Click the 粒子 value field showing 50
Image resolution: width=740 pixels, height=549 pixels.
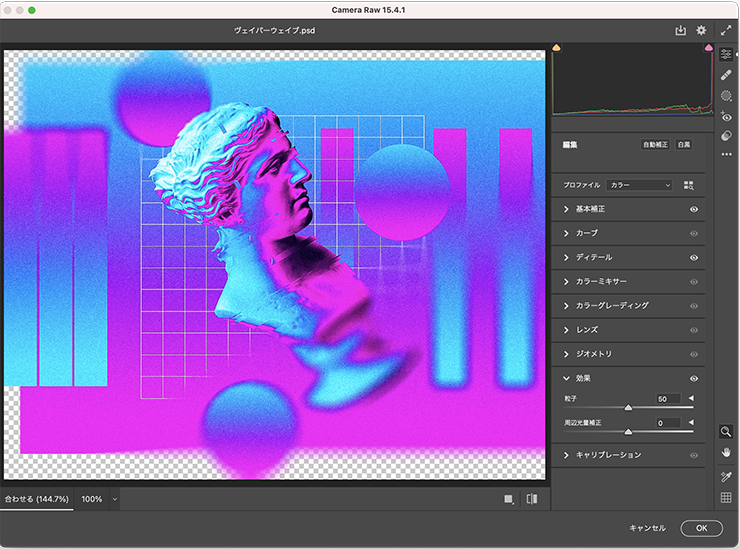point(668,399)
